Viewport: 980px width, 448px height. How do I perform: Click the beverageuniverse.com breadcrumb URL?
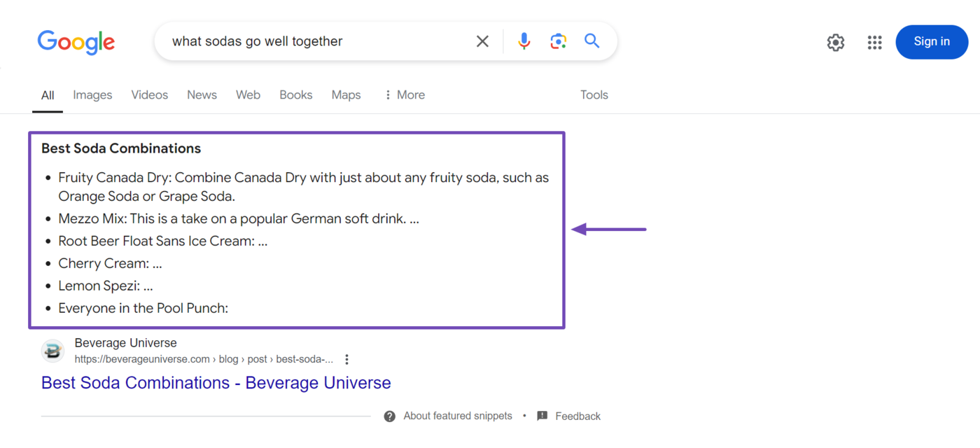(x=204, y=359)
